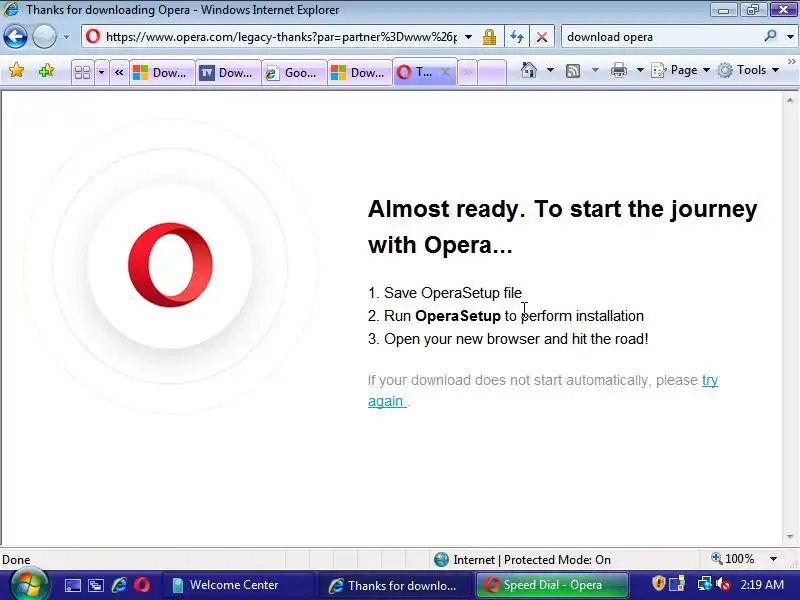Open the Quick Tabs grid icon

(82, 72)
